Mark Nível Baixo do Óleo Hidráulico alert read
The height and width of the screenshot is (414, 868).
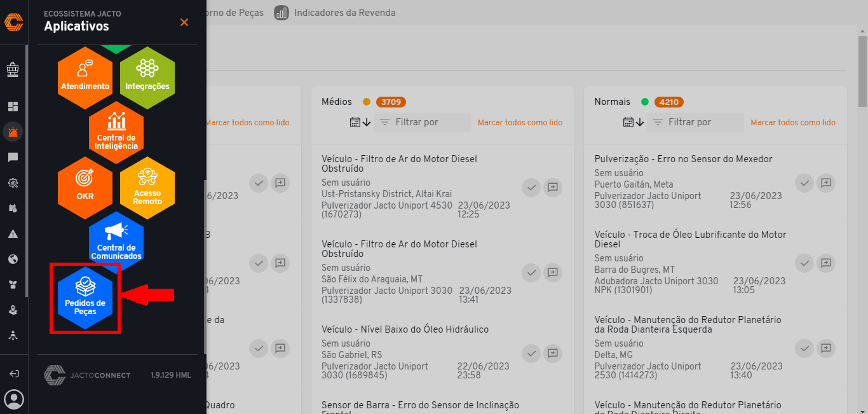coord(532,352)
